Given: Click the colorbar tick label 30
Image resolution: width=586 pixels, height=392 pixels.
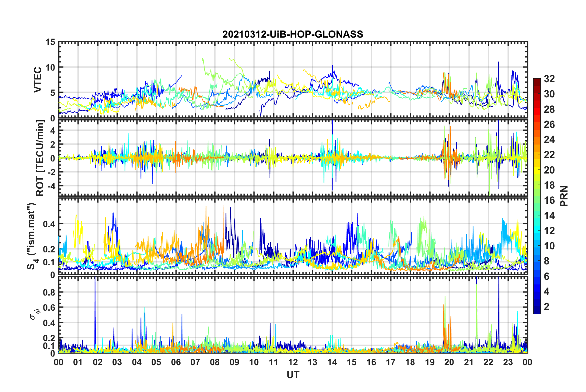Looking at the screenshot, I should pos(549,94).
